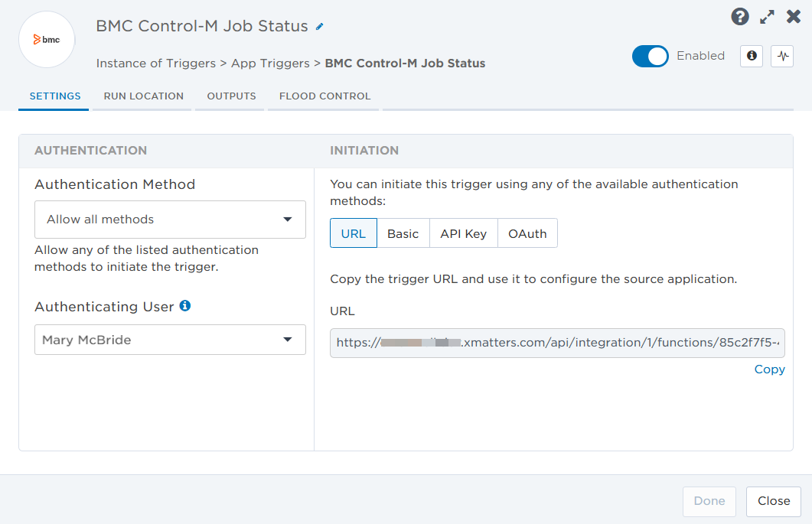Select the Basic authentication option
This screenshot has height=524, width=812.
403,234
